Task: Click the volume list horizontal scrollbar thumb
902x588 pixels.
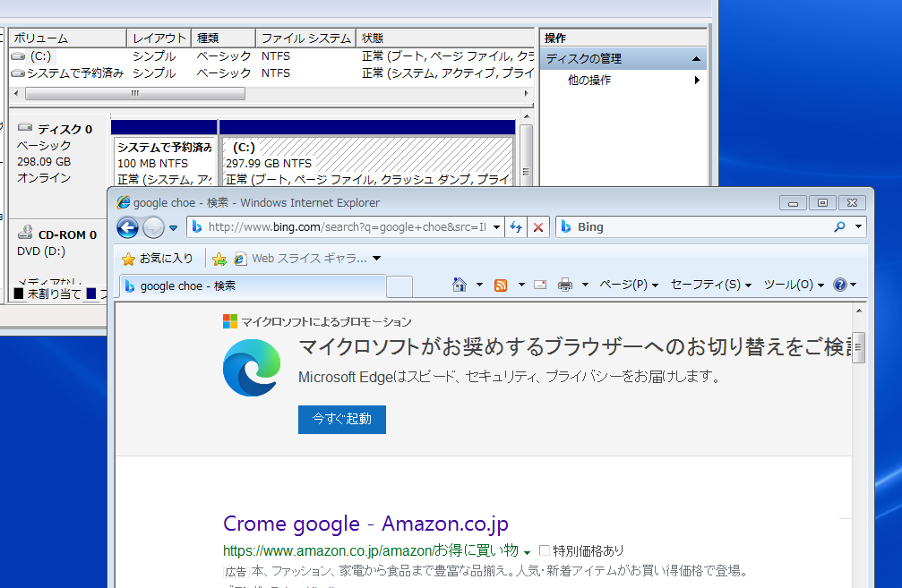Action: point(135,93)
